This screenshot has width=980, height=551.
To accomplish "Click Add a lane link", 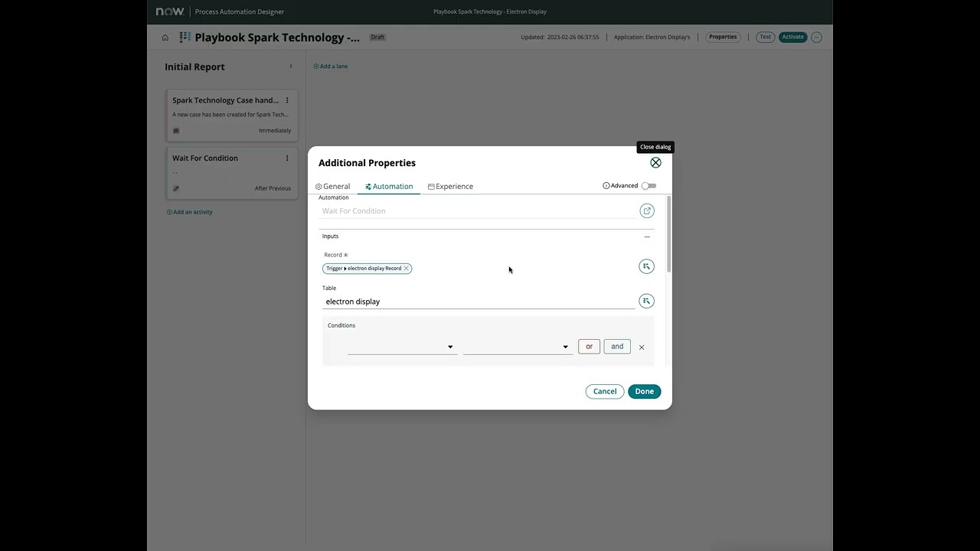I will coord(331,67).
